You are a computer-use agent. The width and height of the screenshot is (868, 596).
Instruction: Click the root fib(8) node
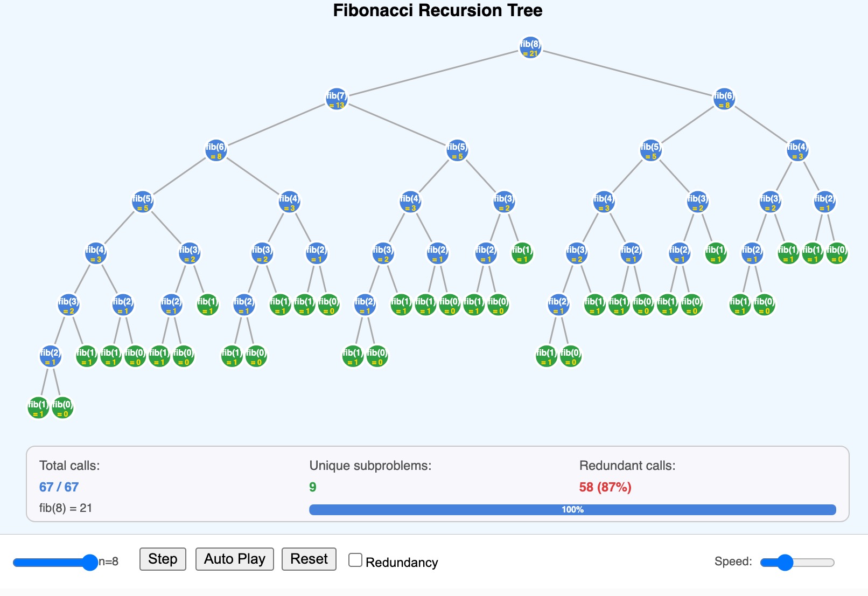point(530,48)
